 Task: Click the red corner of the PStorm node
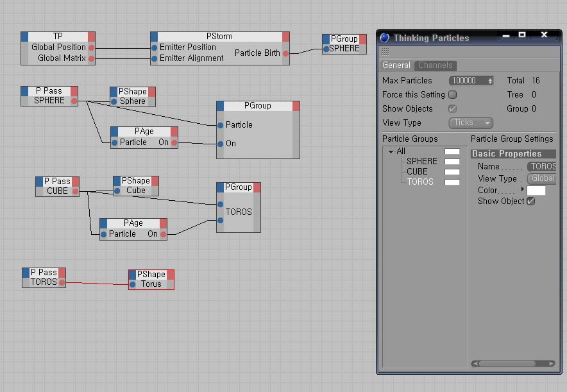(285, 36)
